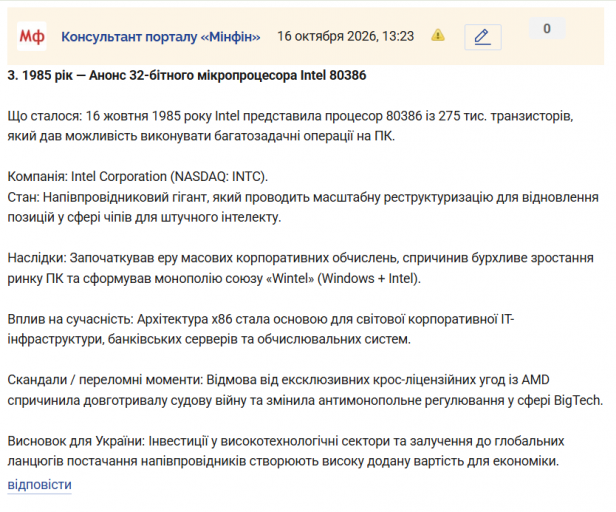This screenshot has height=512, width=616.
Task: Click the text 'Компанія: Intel Corporation (NASDAQ: INTC).'
Action: click(138, 176)
